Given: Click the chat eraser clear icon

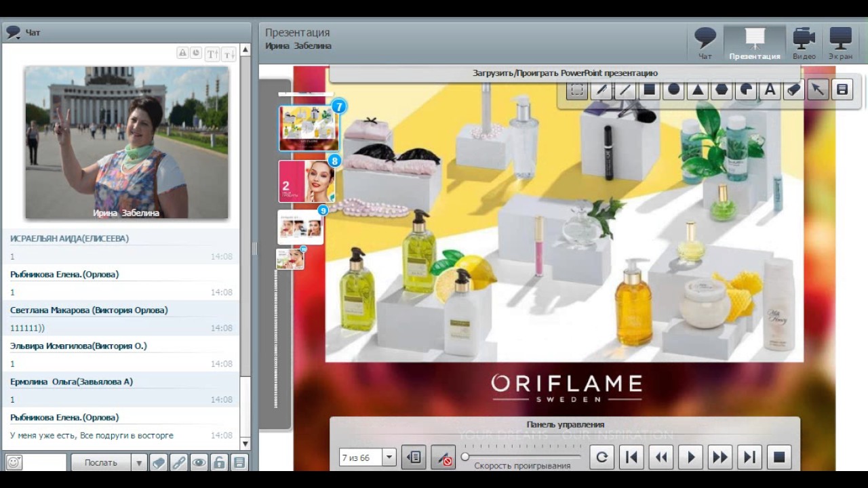Looking at the screenshot, I should coord(158,462).
